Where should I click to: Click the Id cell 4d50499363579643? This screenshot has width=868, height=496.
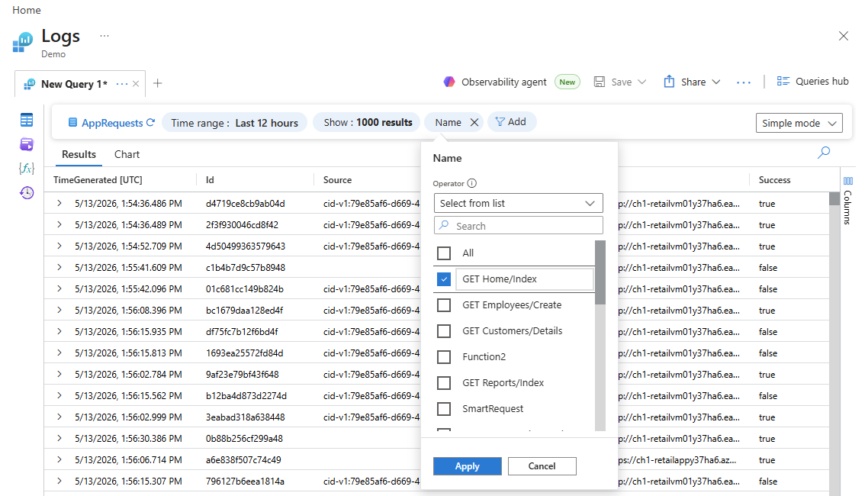click(x=246, y=246)
